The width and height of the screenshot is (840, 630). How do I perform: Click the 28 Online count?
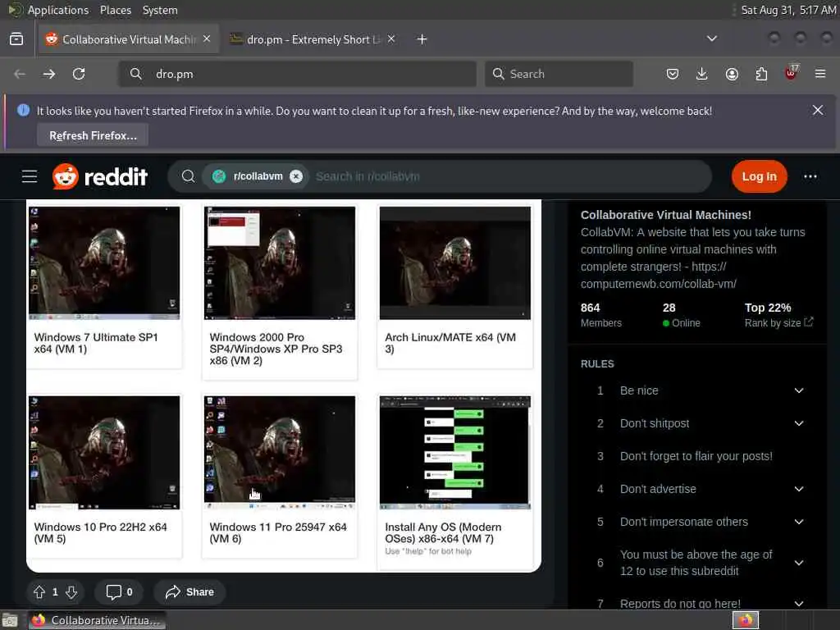click(x=681, y=315)
